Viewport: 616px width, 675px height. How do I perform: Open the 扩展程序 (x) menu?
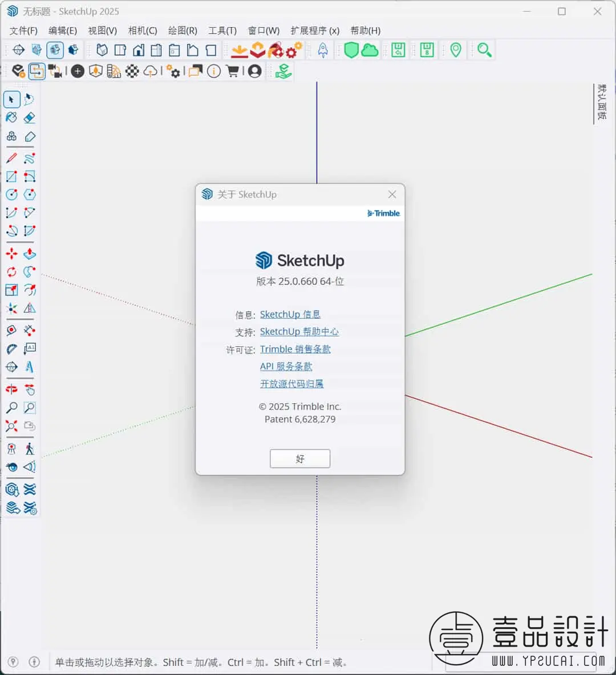click(x=315, y=31)
